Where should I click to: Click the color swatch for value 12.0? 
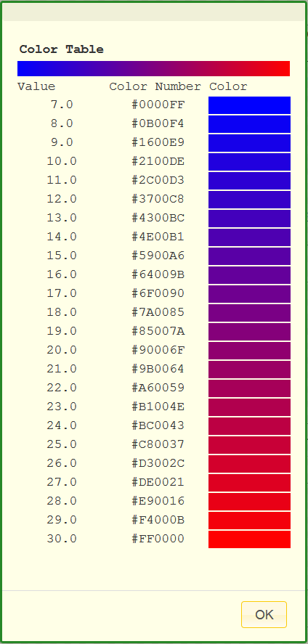(x=249, y=200)
